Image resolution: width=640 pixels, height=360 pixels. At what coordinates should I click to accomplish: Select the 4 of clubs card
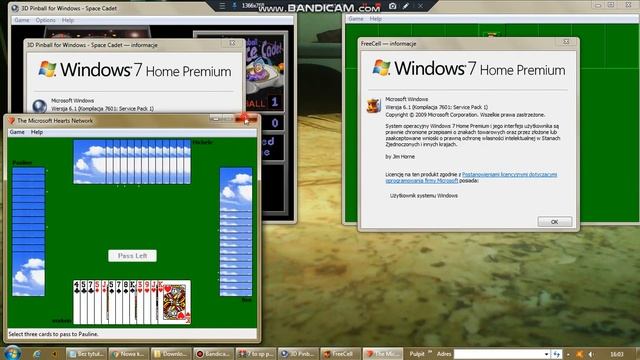tap(77, 302)
